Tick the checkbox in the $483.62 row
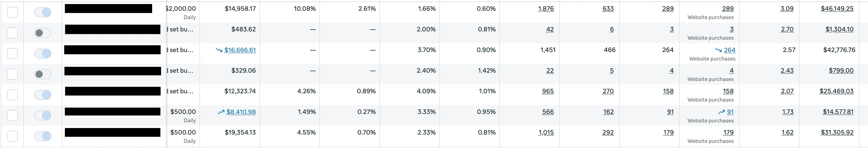868x148 pixels. tap(13, 33)
